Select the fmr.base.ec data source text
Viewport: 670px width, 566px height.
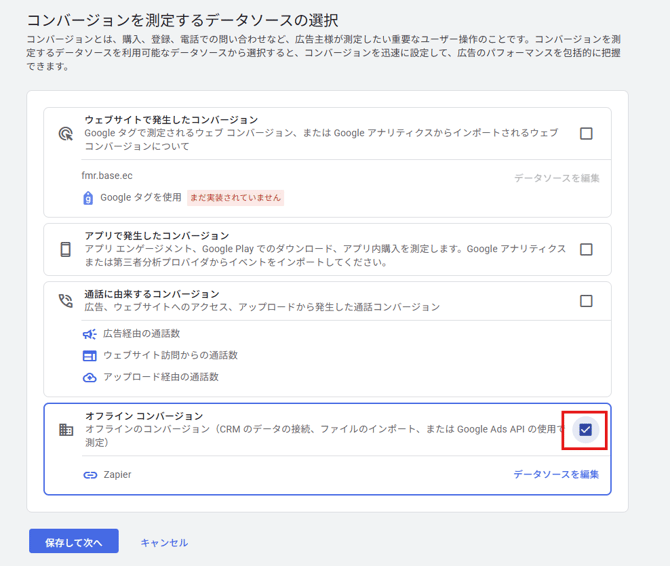coord(107,176)
